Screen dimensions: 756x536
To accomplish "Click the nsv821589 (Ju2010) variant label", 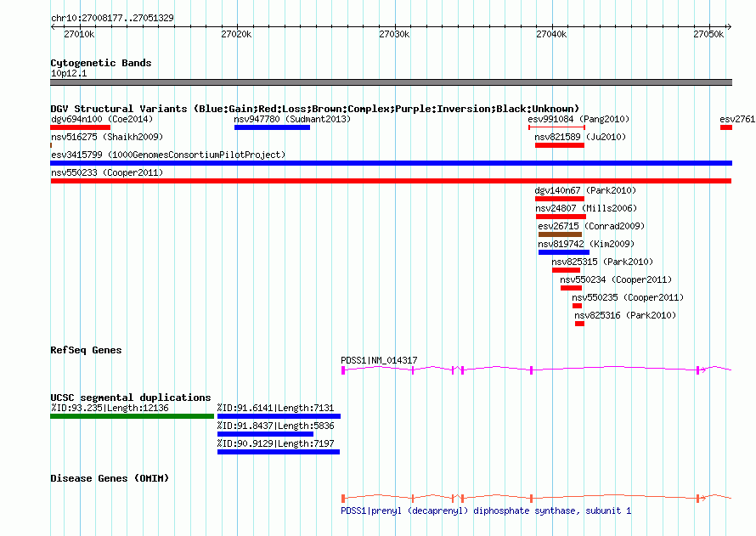I will [580, 137].
